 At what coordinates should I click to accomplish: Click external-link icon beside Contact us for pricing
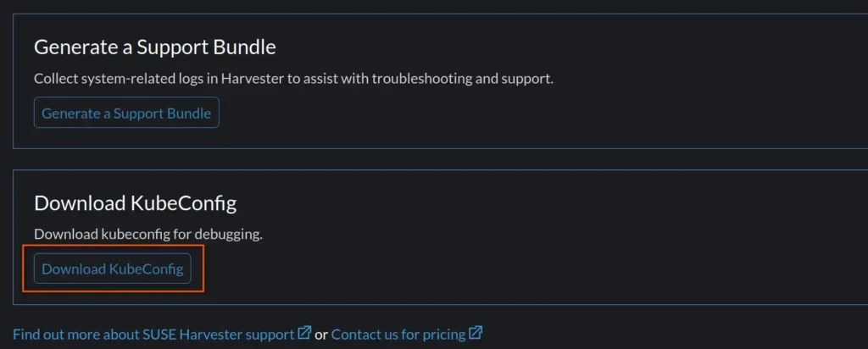476,333
